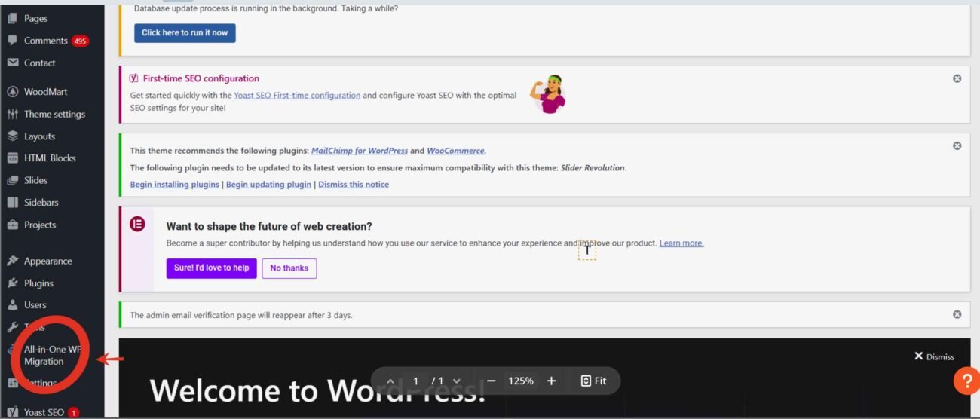Open Yoast SEO First-time configuration link
Viewport: 980px width, 419px height.
(297, 96)
